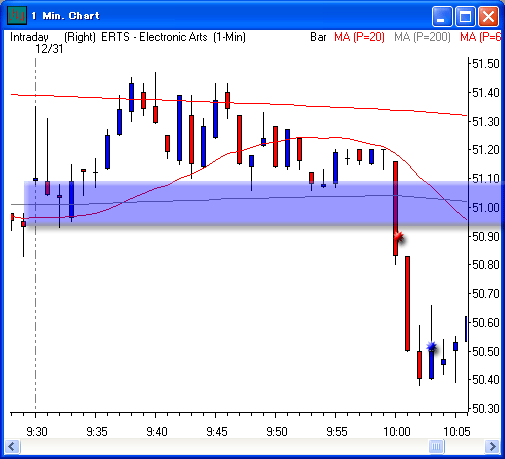Click the 9:30 dashed vertical session line

tap(36, 234)
